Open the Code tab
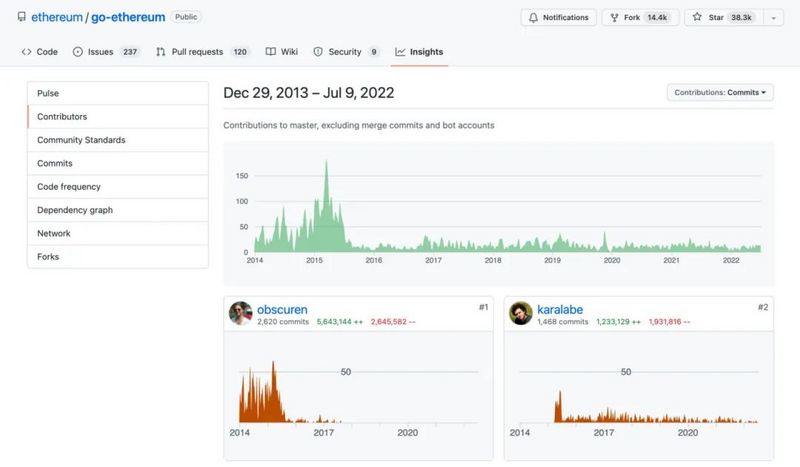 40,52
